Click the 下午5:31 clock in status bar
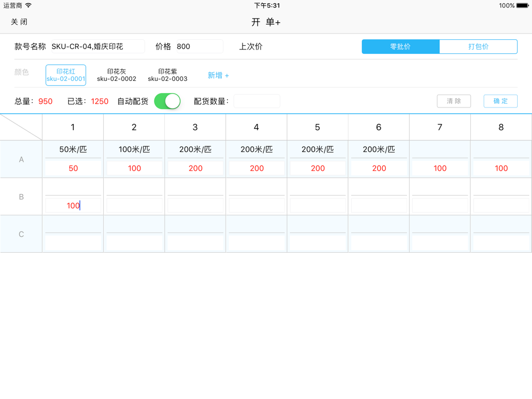 pos(267,5)
